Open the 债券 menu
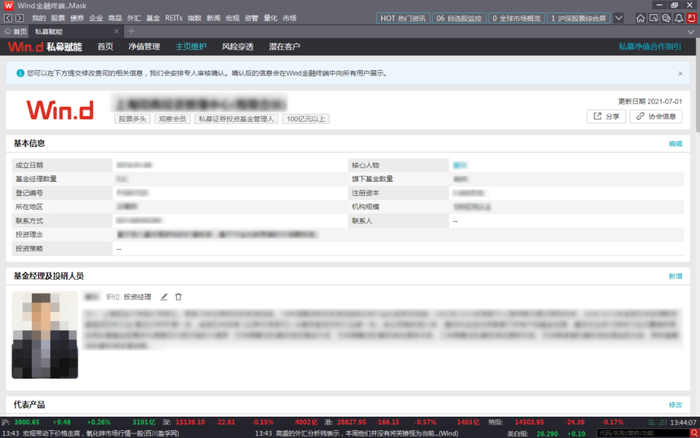This screenshot has width=700, height=438. coord(77,18)
